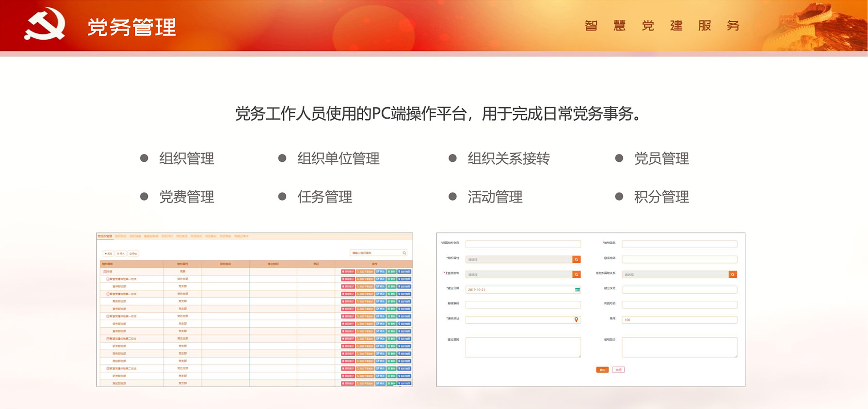868x409 pixels.
Task: Click the party emblem logo in header
Action: pyautogui.click(x=45, y=25)
